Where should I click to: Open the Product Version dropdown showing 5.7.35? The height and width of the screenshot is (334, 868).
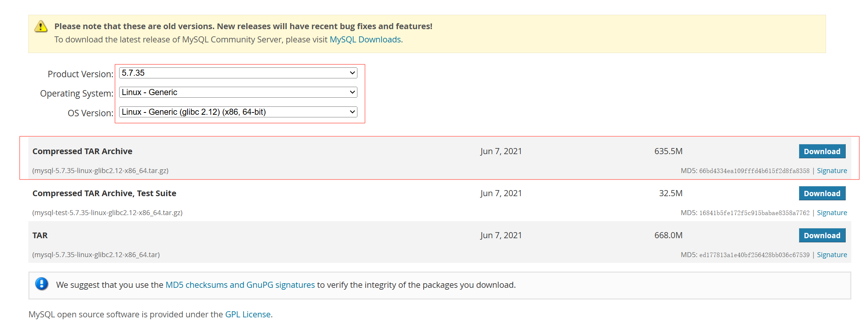(238, 73)
